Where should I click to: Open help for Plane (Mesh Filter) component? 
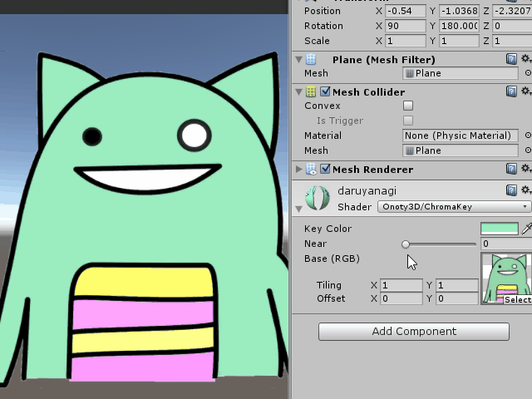511,59
